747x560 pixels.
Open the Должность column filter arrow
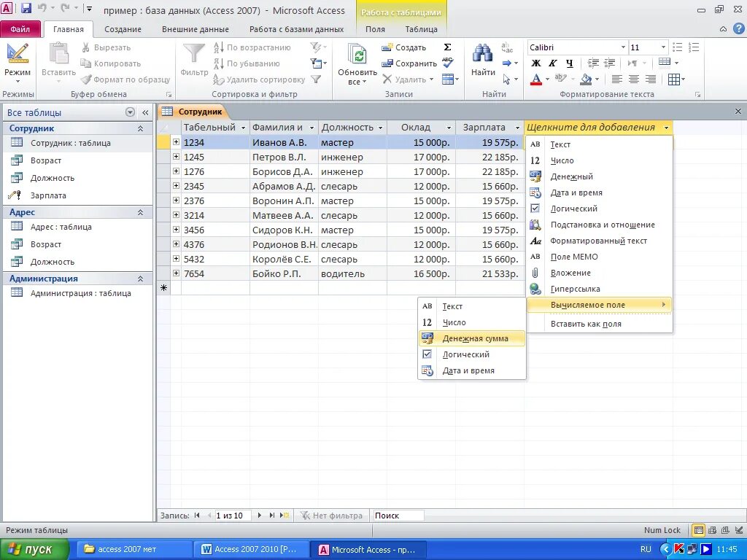380,128
